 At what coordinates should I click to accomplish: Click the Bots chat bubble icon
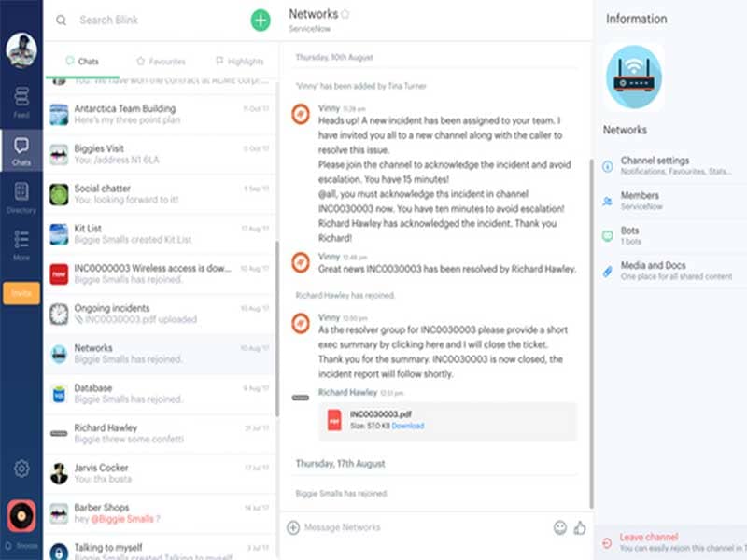[x=608, y=236]
